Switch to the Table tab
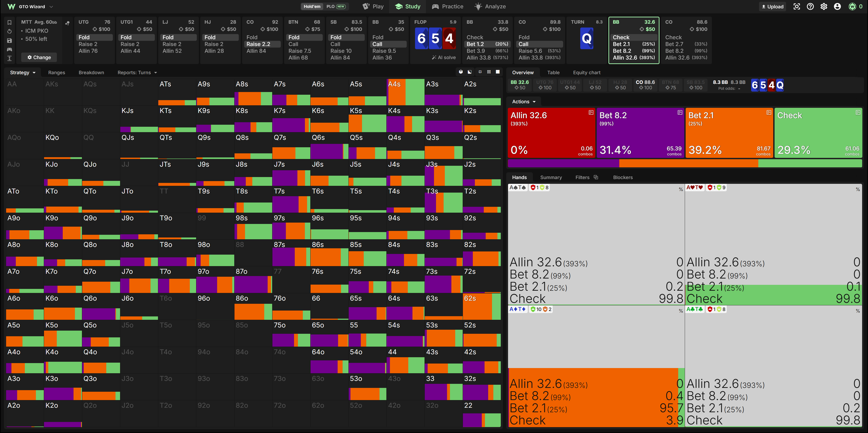The height and width of the screenshot is (433, 868). [x=553, y=72]
